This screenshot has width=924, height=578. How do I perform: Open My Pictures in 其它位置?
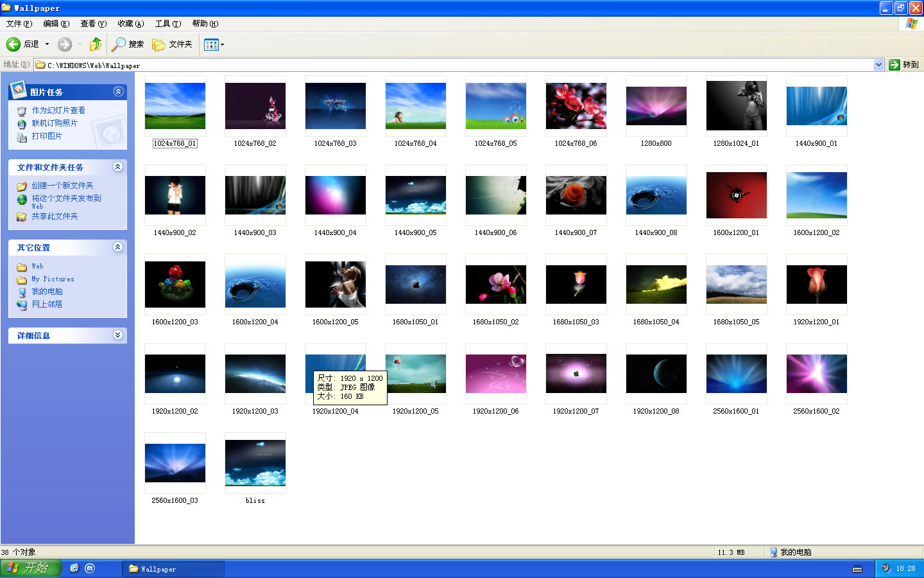pos(53,279)
